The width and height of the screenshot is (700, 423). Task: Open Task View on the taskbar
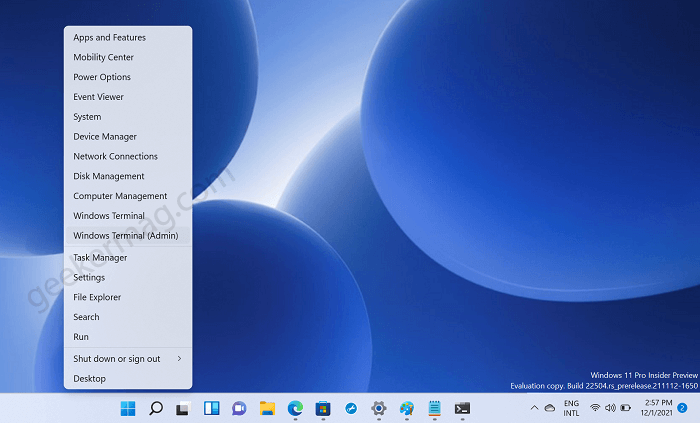183,408
